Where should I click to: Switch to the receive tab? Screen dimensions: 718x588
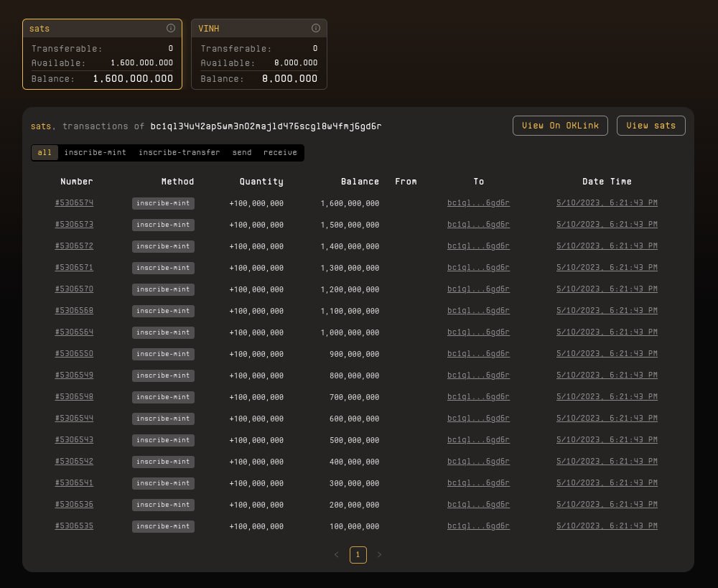click(x=280, y=152)
